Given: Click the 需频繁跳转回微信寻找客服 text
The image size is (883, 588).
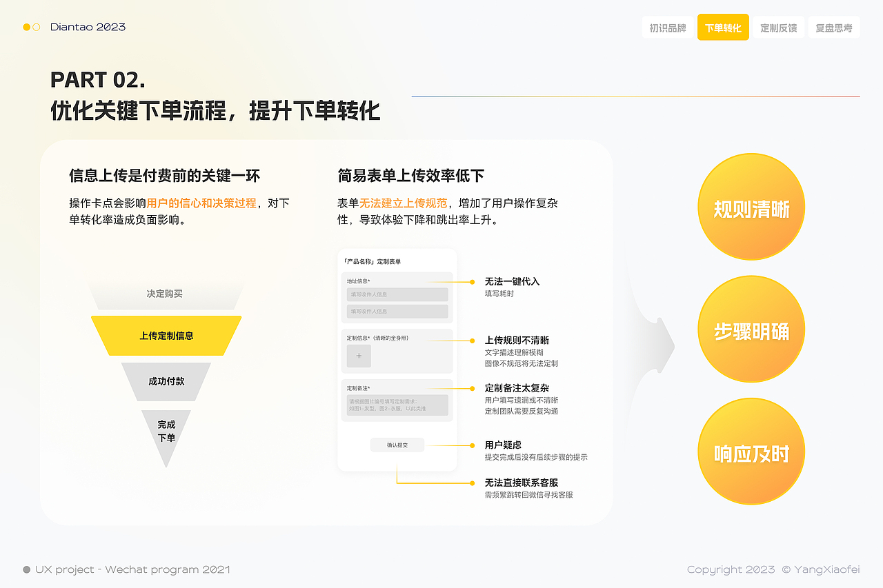Looking at the screenshot, I should (528, 495).
